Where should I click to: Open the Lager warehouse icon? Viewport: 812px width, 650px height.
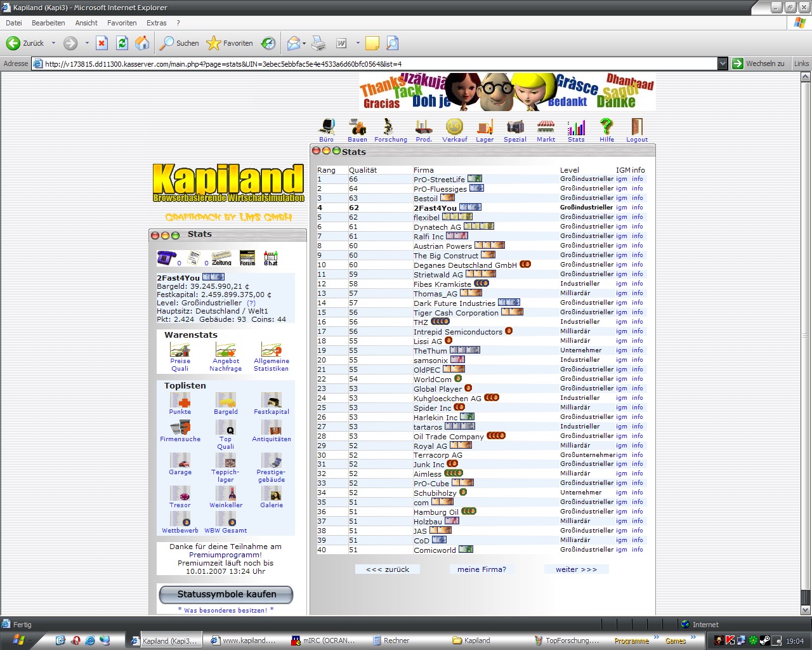(x=485, y=128)
